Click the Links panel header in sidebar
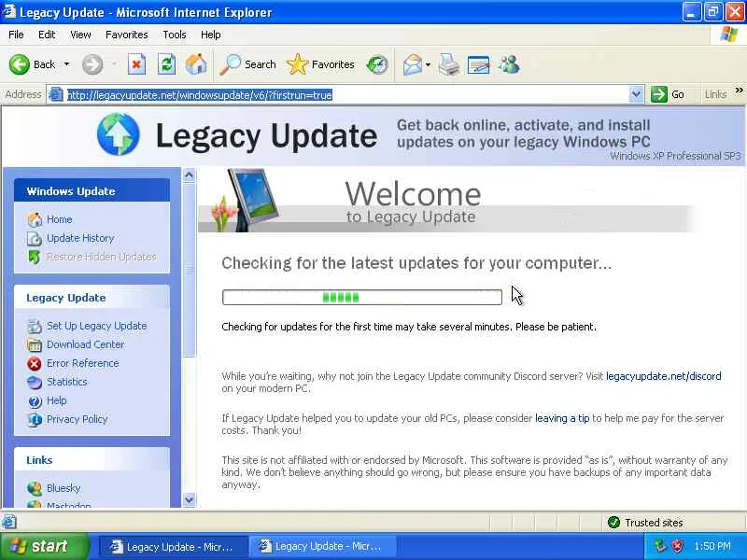 [x=92, y=460]
